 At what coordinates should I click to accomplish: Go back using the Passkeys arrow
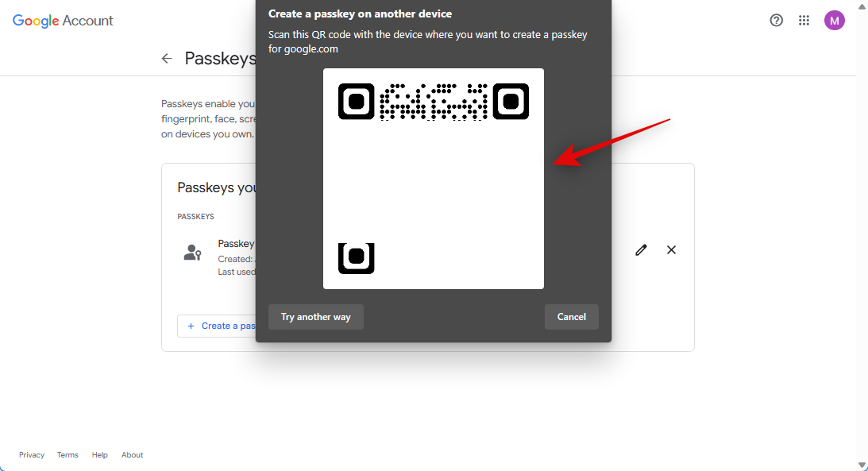pyautogui.click(x=167, y=58)
